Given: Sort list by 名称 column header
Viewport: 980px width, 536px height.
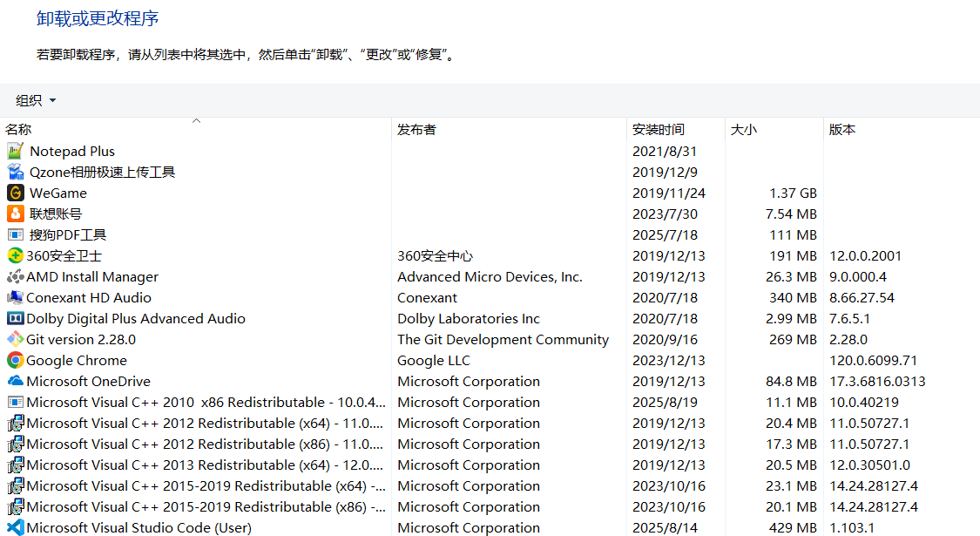Looking at the screenshot, I should pyautogui.click(x=18, y=130).
